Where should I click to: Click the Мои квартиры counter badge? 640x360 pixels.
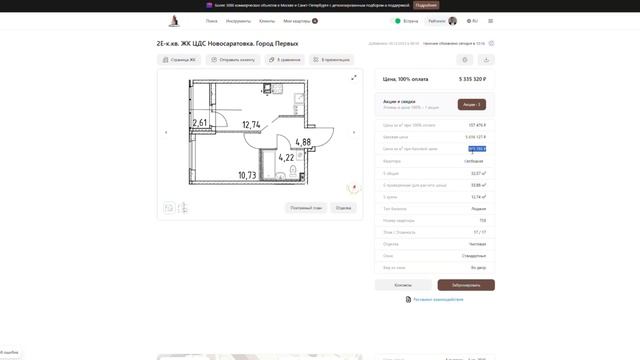tap(315, 21)
